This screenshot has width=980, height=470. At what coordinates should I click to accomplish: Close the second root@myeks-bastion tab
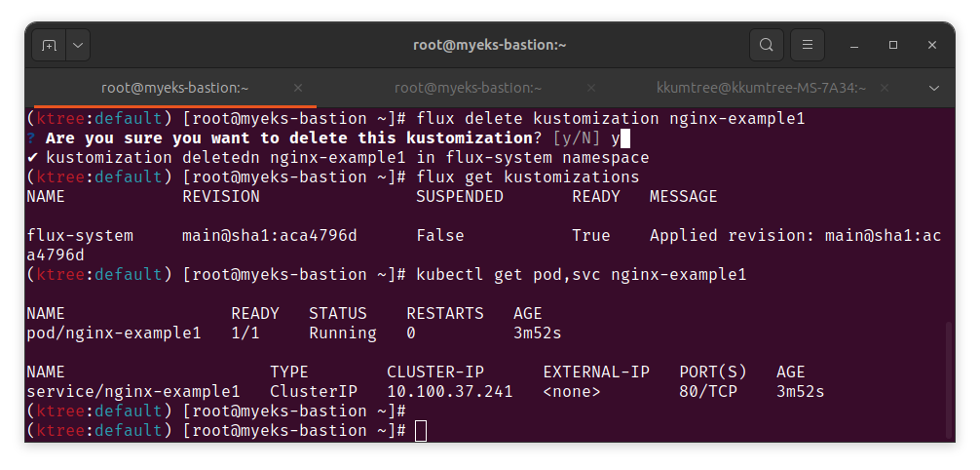[591, 88]
